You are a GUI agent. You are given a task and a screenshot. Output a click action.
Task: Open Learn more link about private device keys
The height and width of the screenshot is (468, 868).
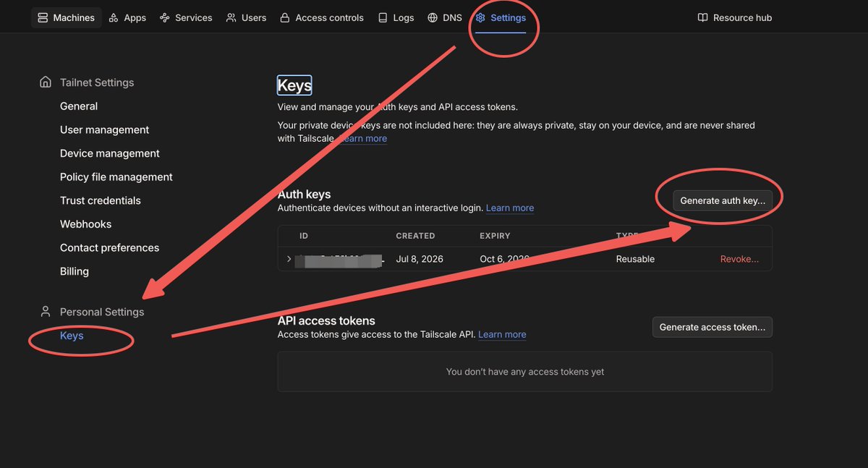363,138
